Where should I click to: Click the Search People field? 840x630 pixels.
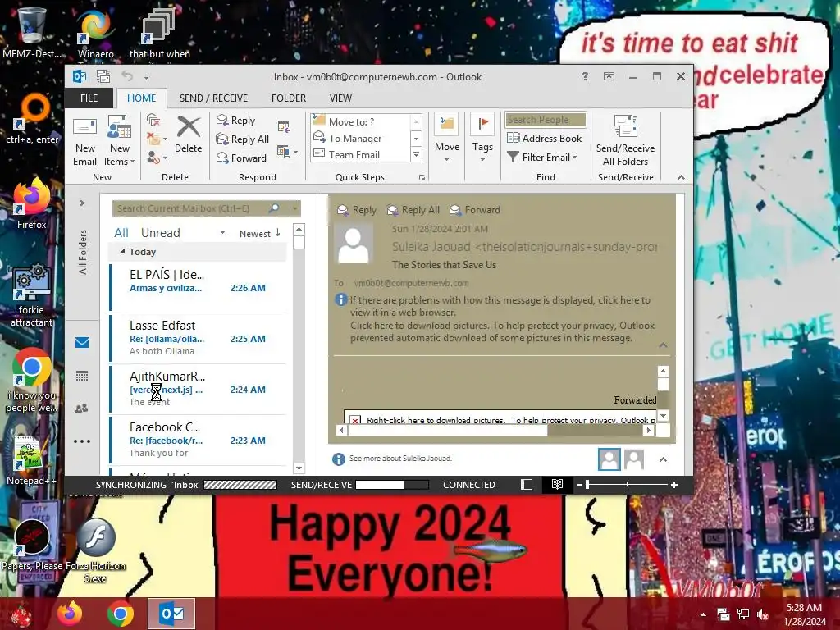pos(546,120)
